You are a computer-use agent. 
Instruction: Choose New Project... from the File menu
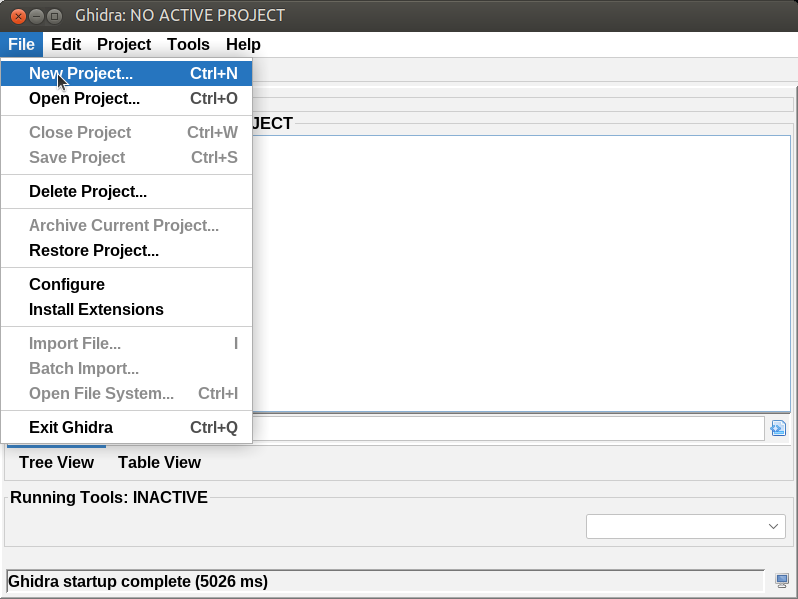pos(126,73)
